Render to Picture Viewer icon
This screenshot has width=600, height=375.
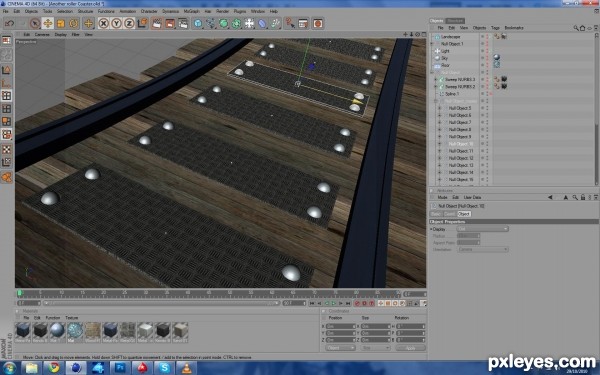pyautogui.click(x=170, y=23)
